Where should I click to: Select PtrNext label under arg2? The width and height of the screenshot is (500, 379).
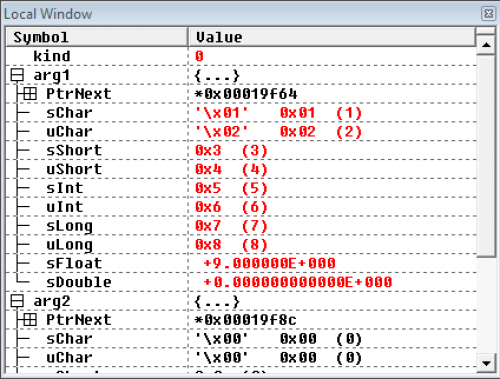(79, 320)
